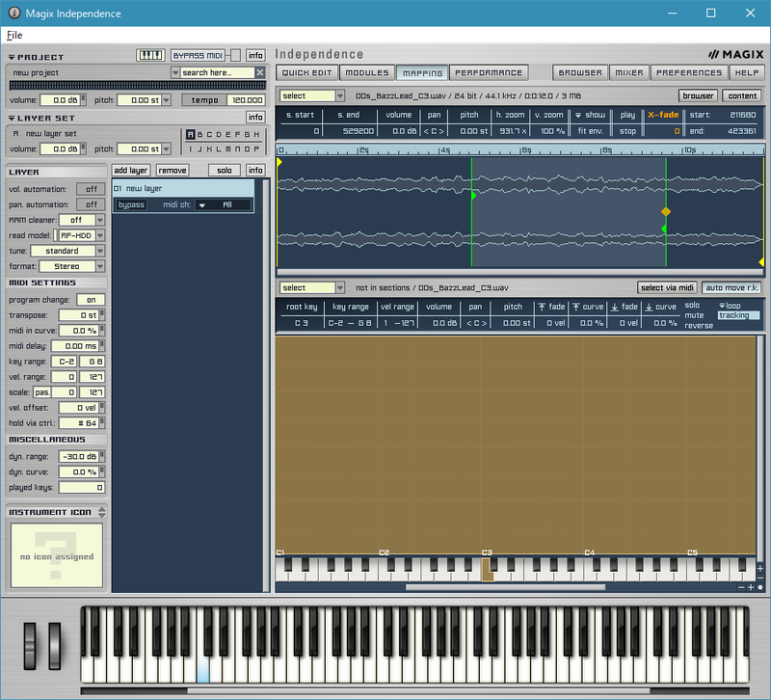Select layer set slot P

coord(256,148)
